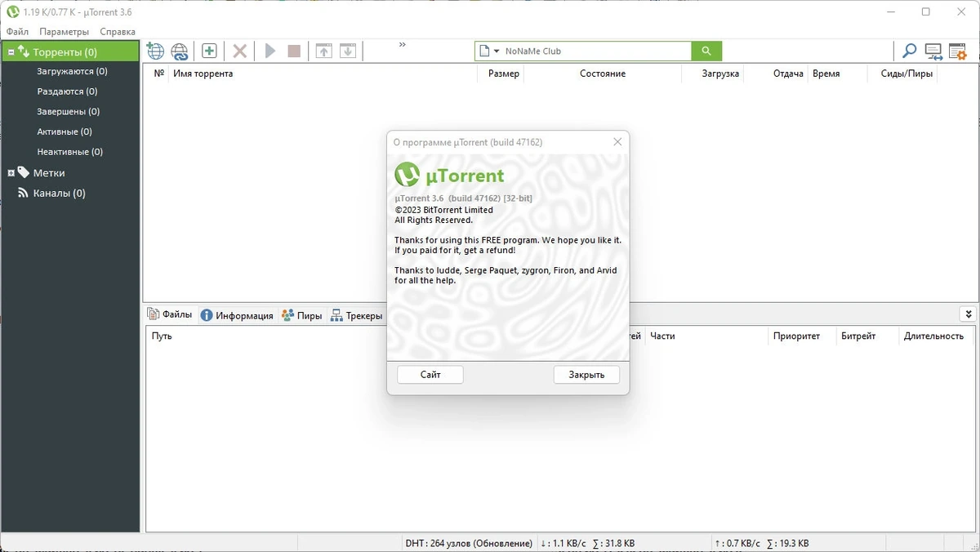Sort by Сиды/Пиры column header

coord(905,73)
